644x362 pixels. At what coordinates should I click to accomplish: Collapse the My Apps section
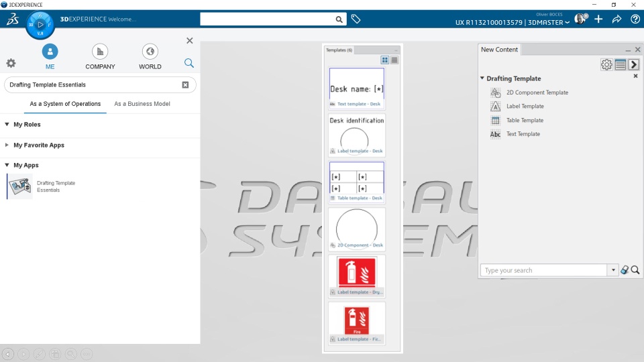pyautogui.click(x=7, y=165)
